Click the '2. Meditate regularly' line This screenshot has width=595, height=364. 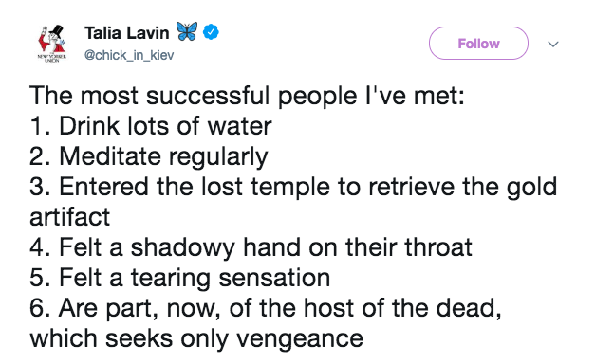tap(149, 157)
